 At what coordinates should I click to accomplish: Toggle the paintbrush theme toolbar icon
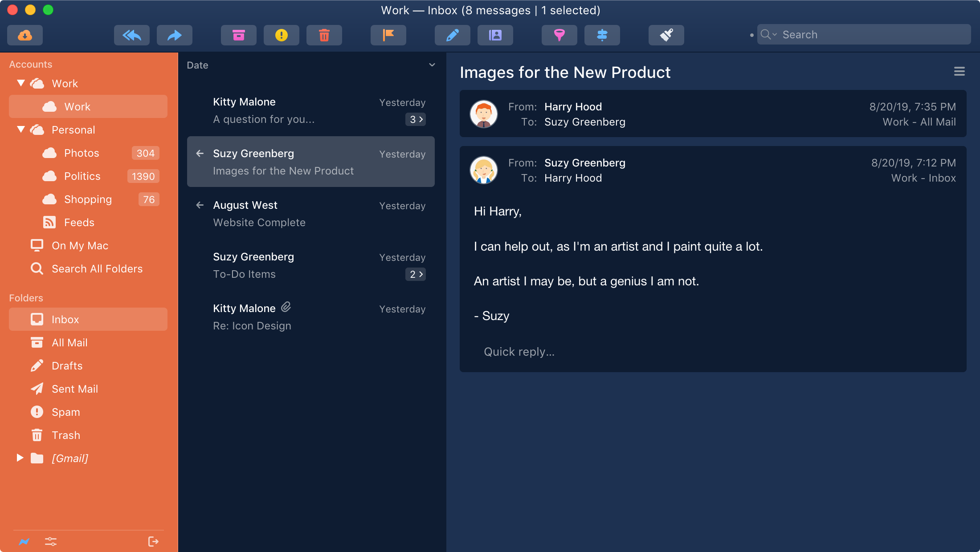(666, 35)
